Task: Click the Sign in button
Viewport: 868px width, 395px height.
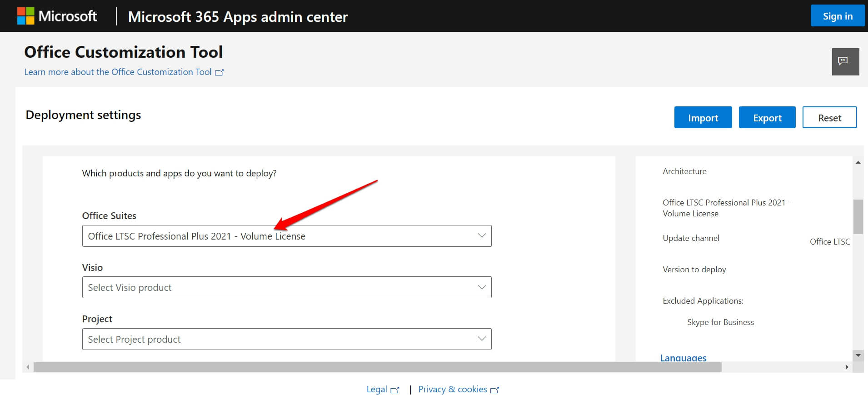Action: 838,16
